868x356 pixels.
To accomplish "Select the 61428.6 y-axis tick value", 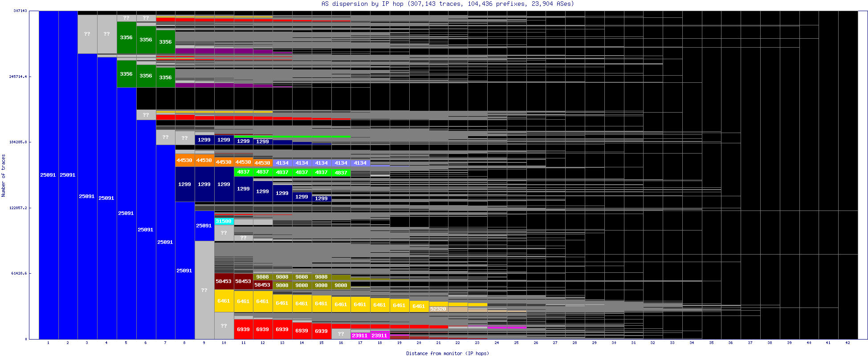I will (x=19, y=273).
